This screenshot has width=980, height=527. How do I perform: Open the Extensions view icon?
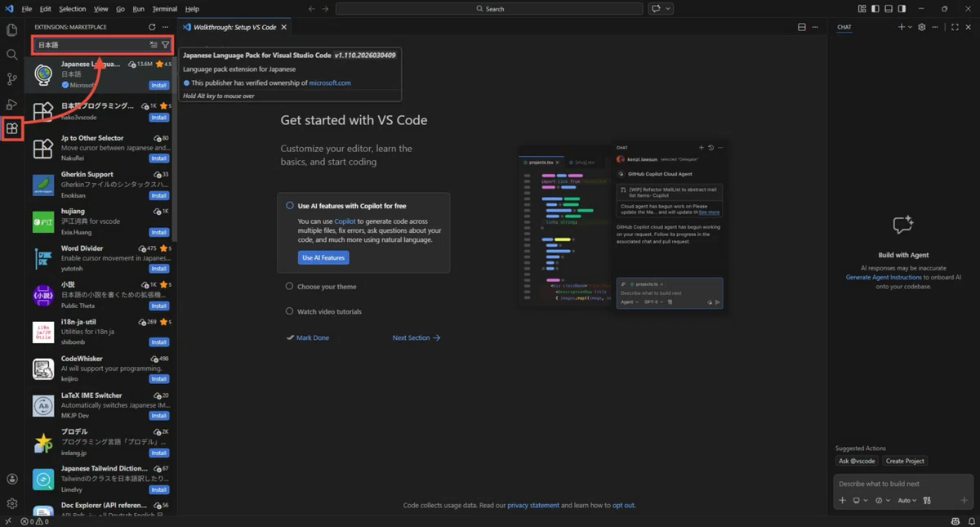click(x=11, y=128)
